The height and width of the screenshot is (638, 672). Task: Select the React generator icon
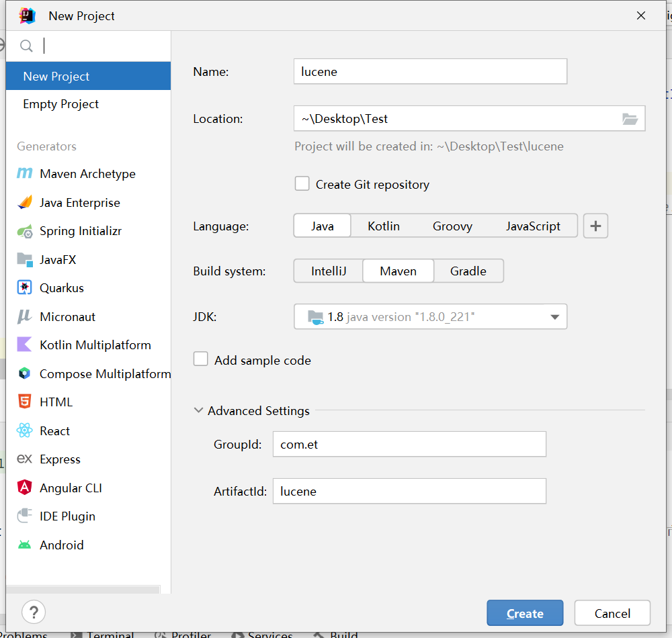pyautogui.click(x=25, y=431)
